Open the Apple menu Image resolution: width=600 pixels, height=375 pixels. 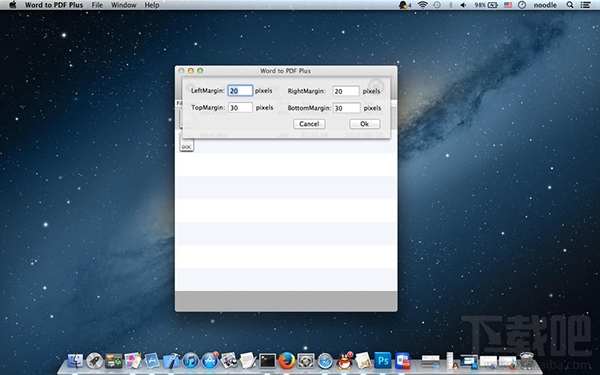tap(13, 5)
